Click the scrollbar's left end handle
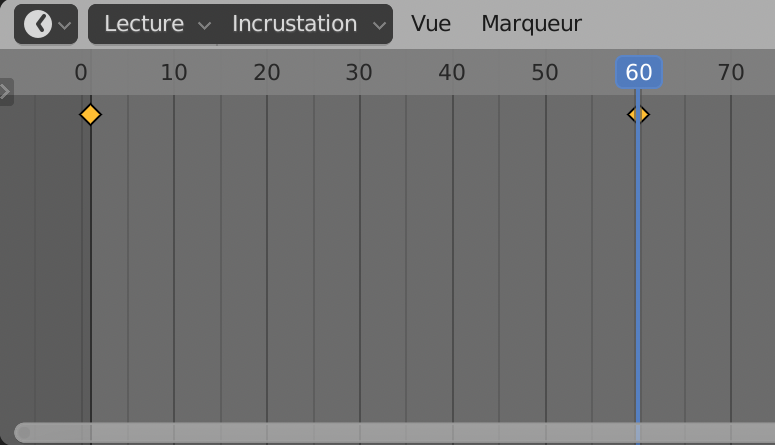The image size is (775, 445). pos(22,432)
